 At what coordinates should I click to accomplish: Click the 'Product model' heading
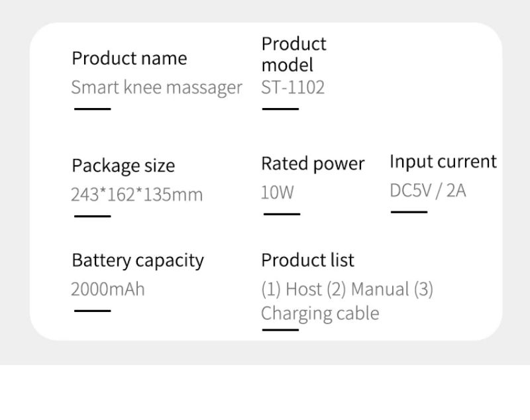[293, 54]
